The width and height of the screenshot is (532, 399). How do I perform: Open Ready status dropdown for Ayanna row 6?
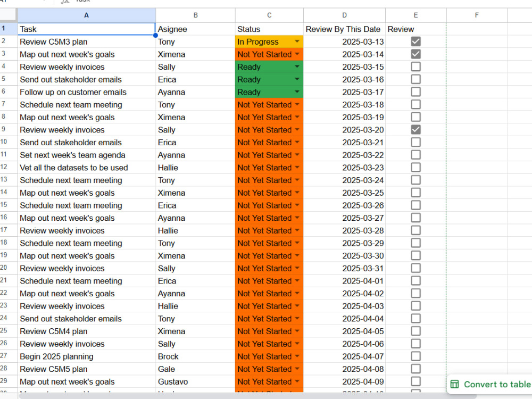coord(297,92)
